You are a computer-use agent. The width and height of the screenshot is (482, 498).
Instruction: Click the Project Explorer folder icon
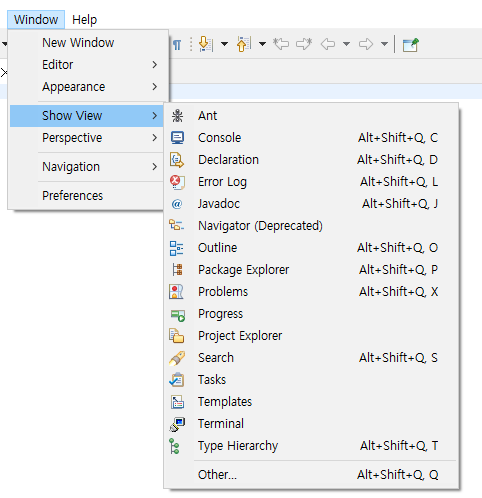(176, 335)
